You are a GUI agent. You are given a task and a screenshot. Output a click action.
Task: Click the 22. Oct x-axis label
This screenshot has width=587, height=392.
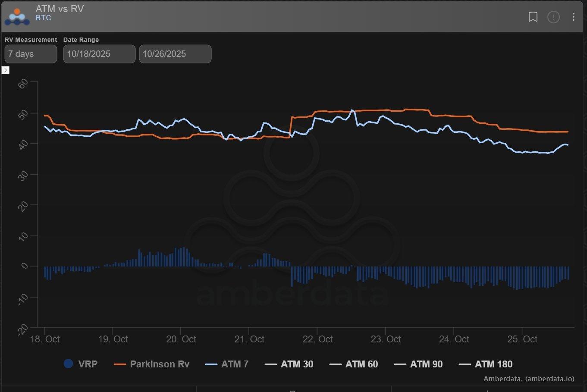click(x=317, y=339)
